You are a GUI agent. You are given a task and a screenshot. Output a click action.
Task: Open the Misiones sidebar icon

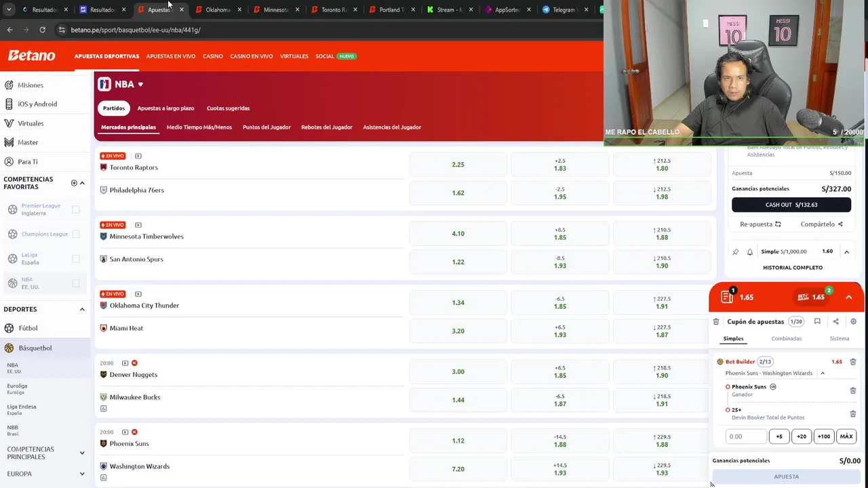coord(9,85)
